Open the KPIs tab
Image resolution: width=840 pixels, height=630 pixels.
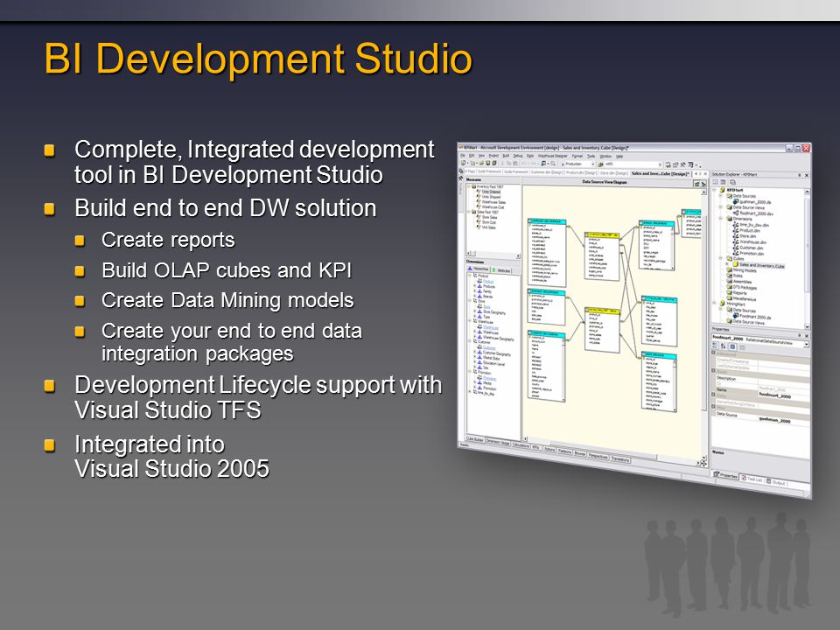coord(536,447)
